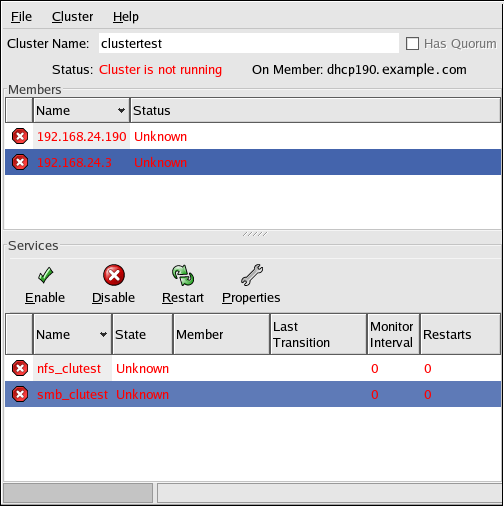Sort members by Name column arrow
The image size is (504, 506).
click(x=121, y=110)
